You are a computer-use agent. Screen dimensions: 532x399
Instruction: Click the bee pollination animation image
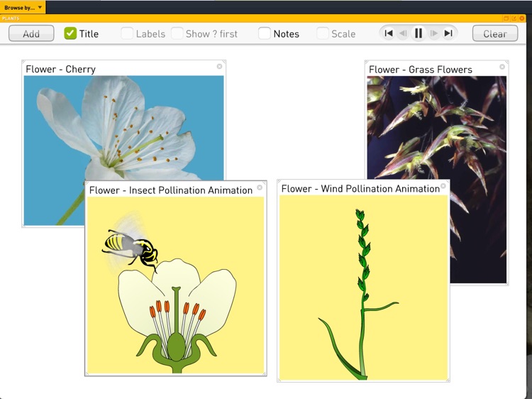(x=175, y=285)
